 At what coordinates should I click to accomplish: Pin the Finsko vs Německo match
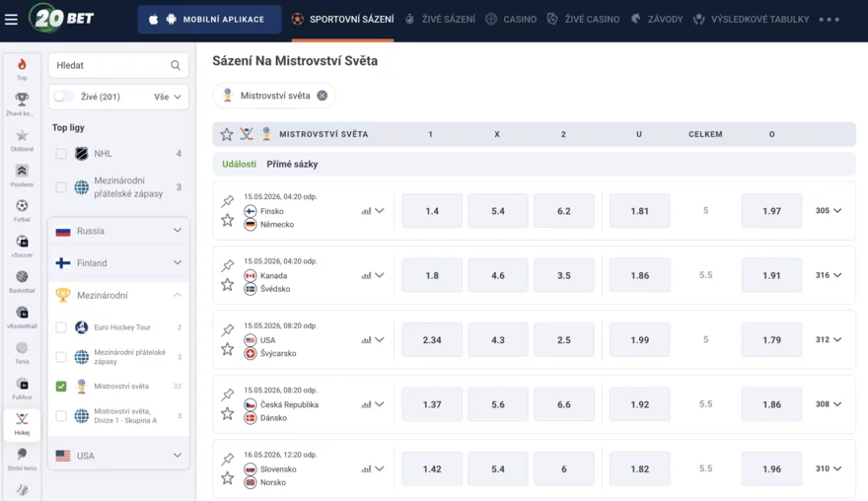pos(228,201)
